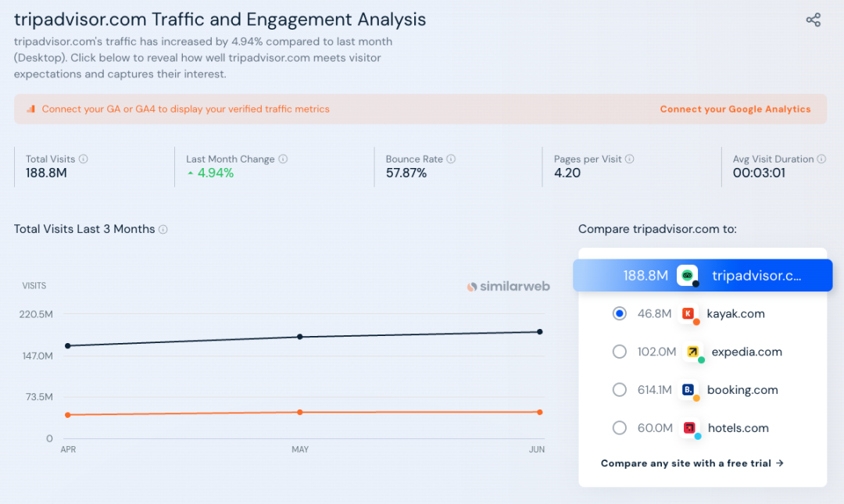Click the highlighted tripadvisor.com comparison row
The width and height of the screenshot is (844, 504).
point(703,275)
